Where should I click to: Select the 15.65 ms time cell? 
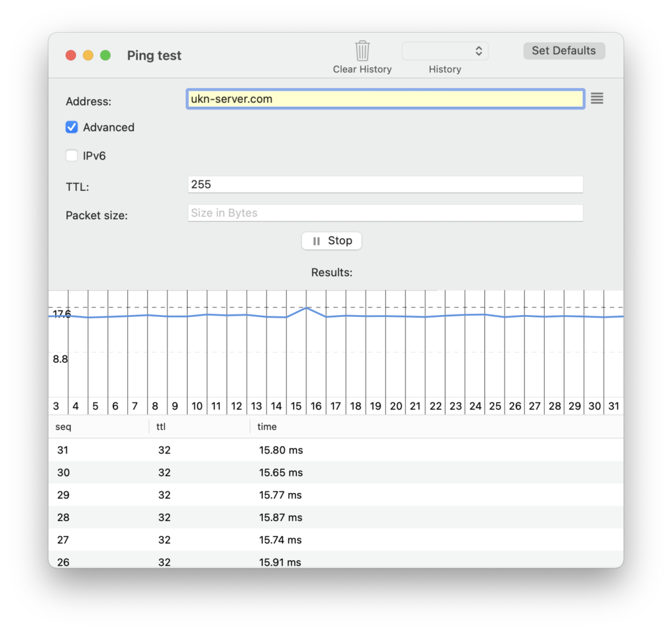click(281, 473)
